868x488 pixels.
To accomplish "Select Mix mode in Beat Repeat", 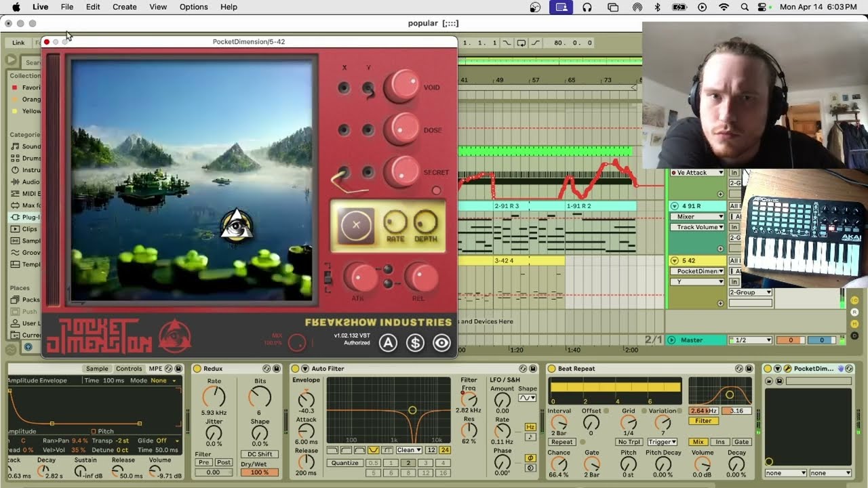I will (698, 442).
